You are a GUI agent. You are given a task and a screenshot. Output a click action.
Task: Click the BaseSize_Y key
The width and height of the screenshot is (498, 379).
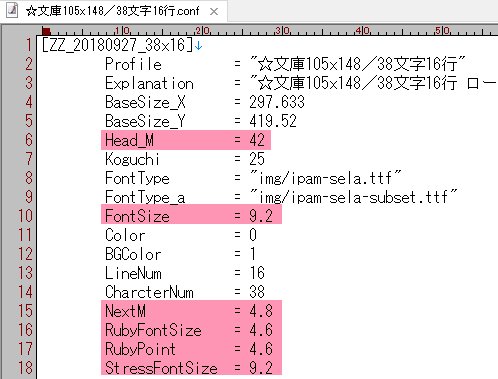click(145, 121)
